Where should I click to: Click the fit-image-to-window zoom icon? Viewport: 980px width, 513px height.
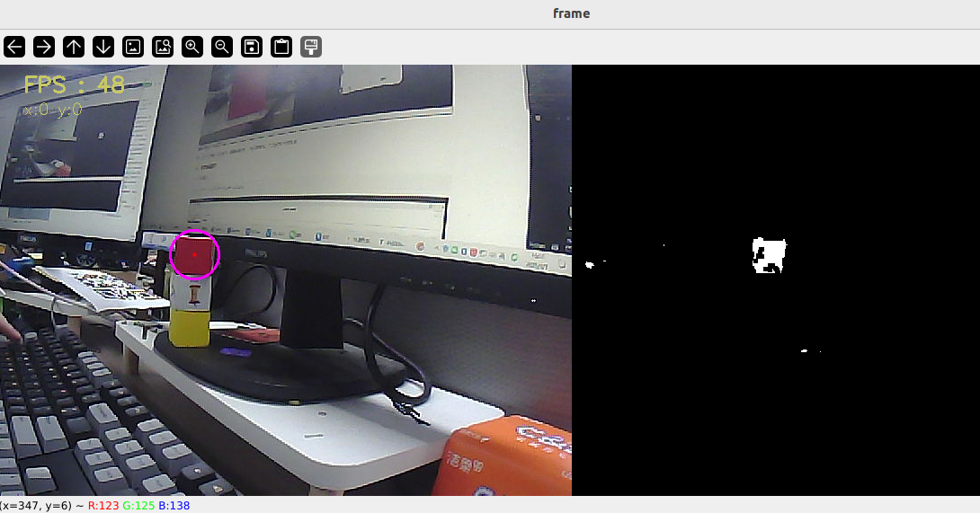pyautogui.click(x=163, y=47)
